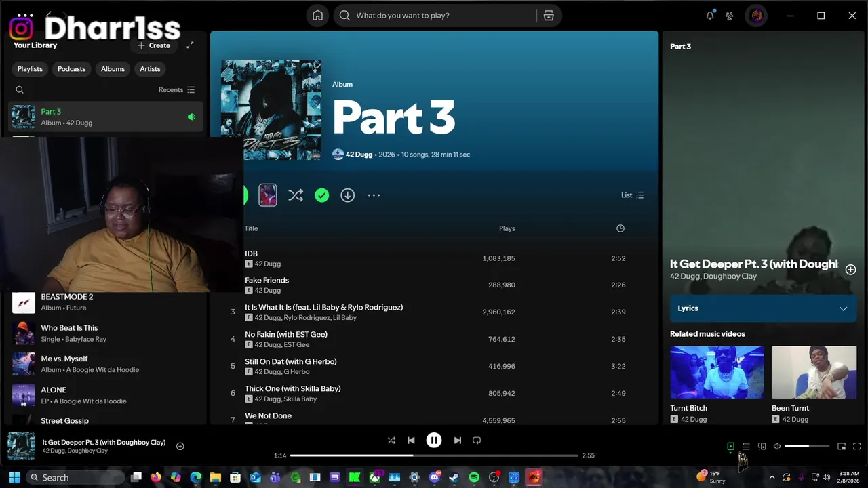This screenshot has width=868, height=488.
Task: Open Turnt Bitch music video thumbnail
Action: tap(717, 372)
